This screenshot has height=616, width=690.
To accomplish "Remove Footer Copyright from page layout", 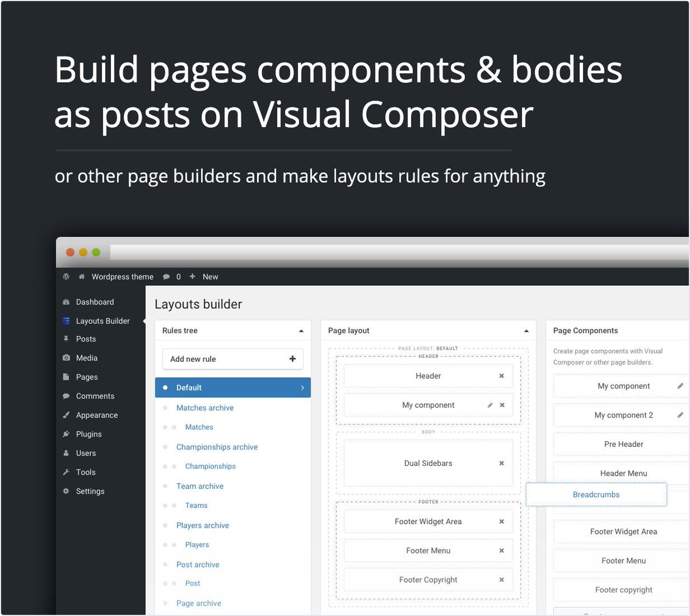I will pyautogui.click(x=501, y=580).
